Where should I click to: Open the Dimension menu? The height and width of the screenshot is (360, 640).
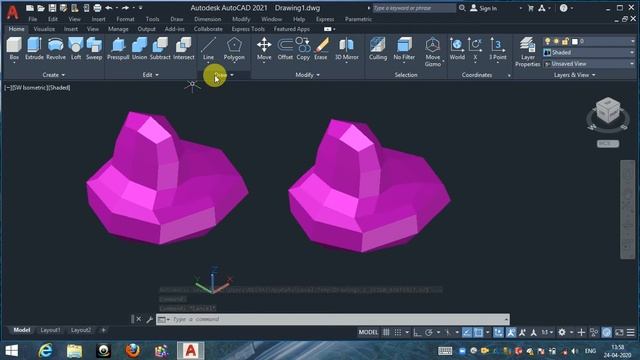pos(207,19)
